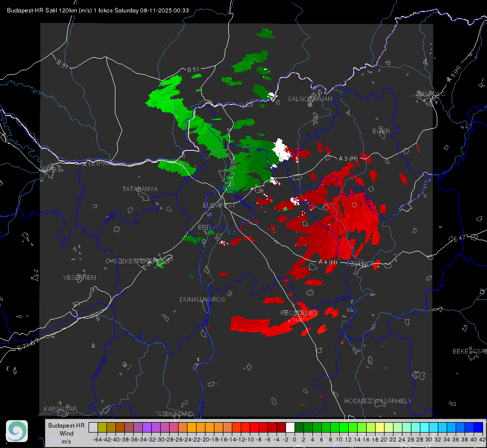
Task: Click the KECSKEMÉT city label
Action: [x=299, y=313]
